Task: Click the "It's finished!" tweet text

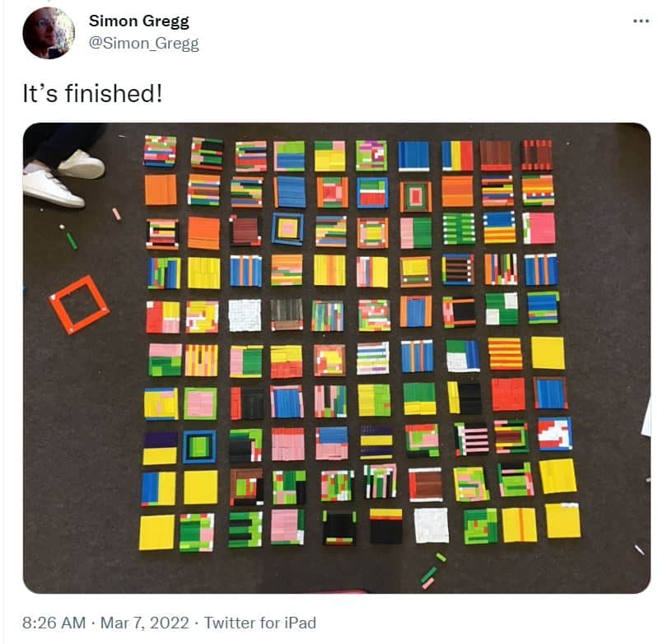Action: click(92, 93)
